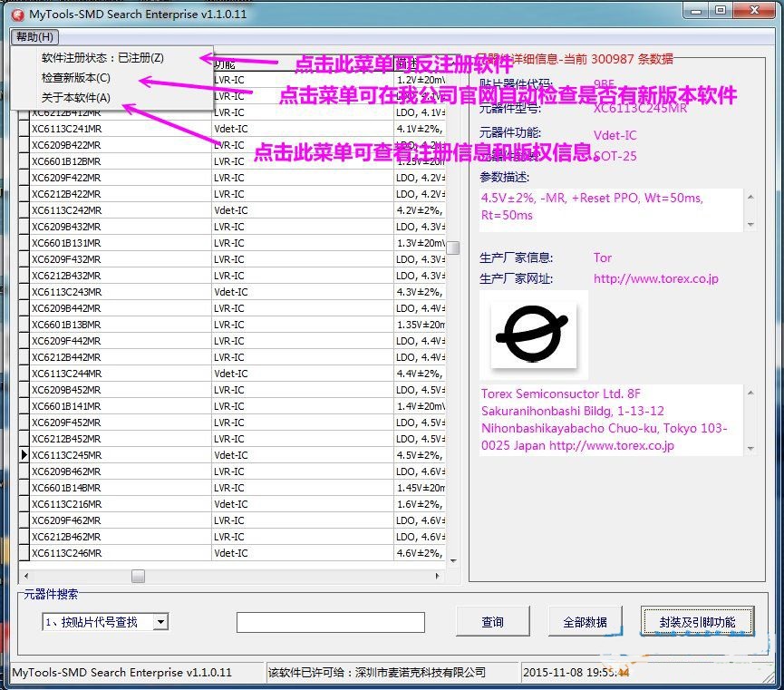Click the table's vertical scrollbar thumb
784x690 pixels.
pyautogui.click(x=453, y=248)
